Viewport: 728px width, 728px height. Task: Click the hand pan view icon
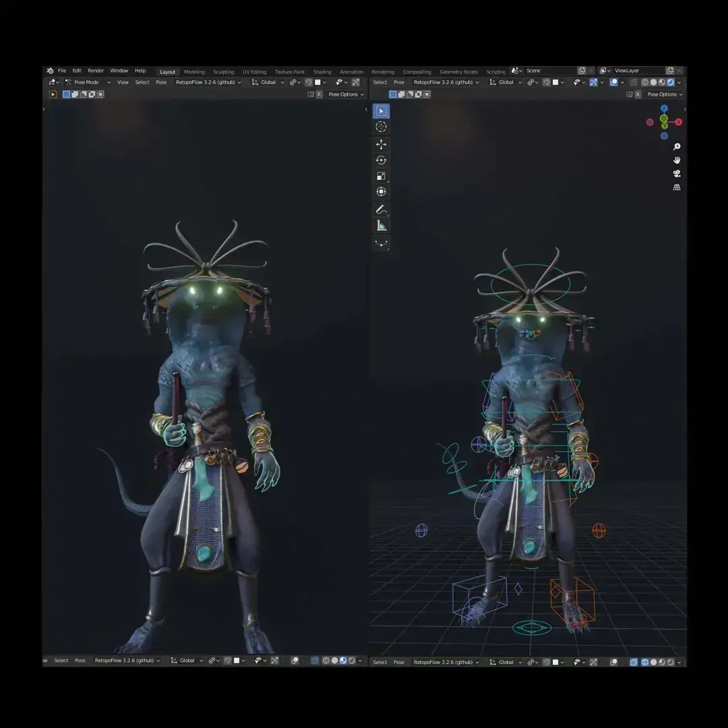(677, 160)
